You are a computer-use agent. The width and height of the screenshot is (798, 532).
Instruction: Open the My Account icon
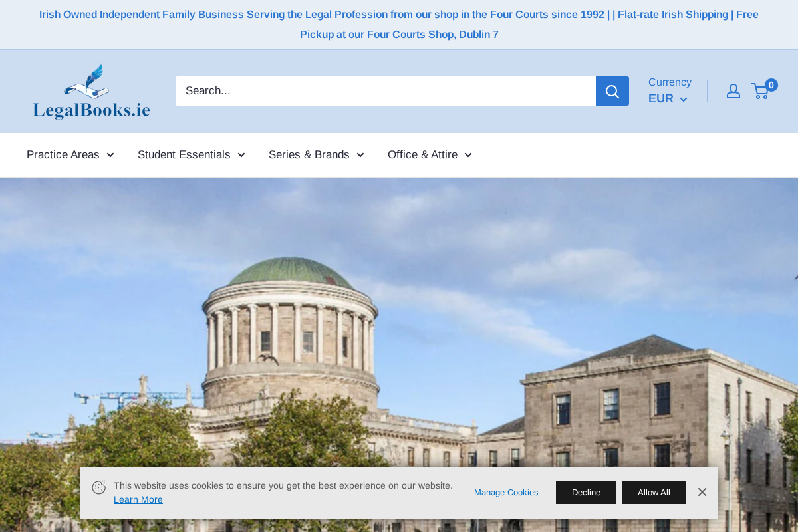733,91
